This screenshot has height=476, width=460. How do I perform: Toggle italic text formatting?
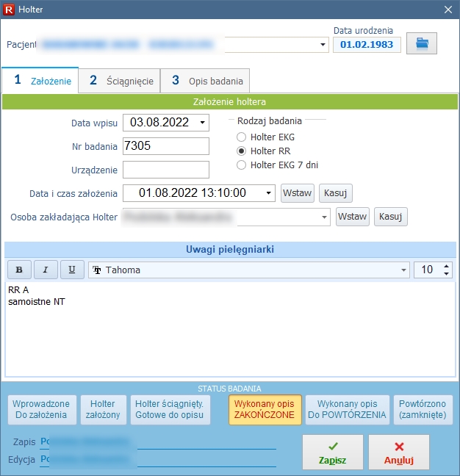[46, 270]
